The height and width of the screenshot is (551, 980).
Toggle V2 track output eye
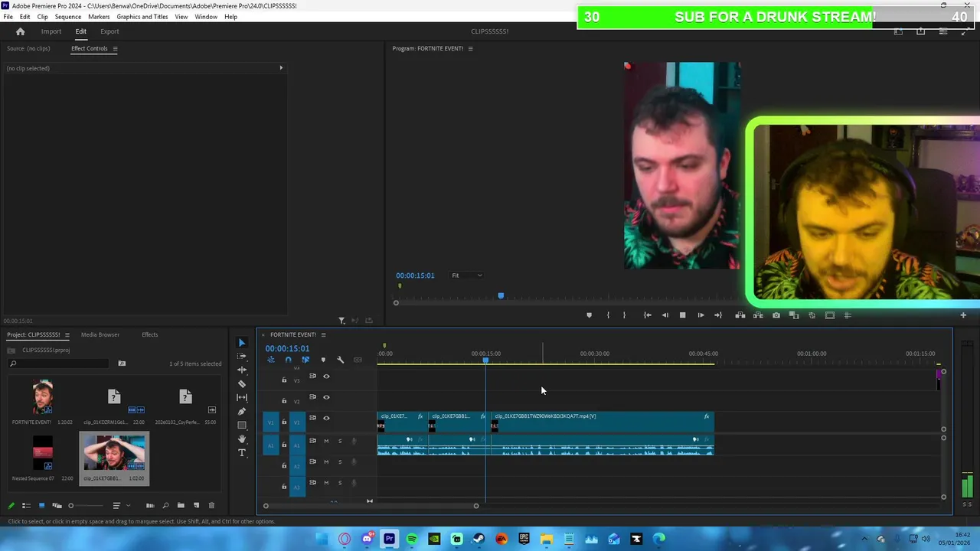(326, 397)
